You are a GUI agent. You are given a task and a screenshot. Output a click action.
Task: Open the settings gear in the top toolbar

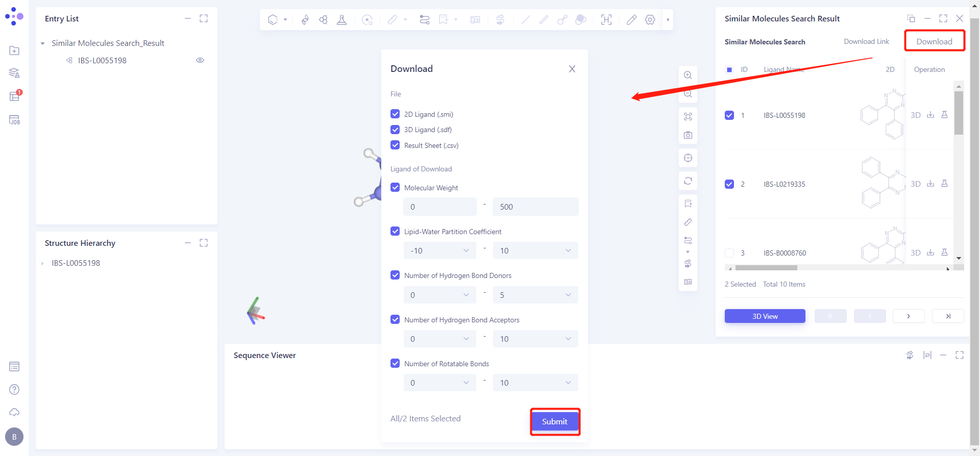[x=650, y=20]
